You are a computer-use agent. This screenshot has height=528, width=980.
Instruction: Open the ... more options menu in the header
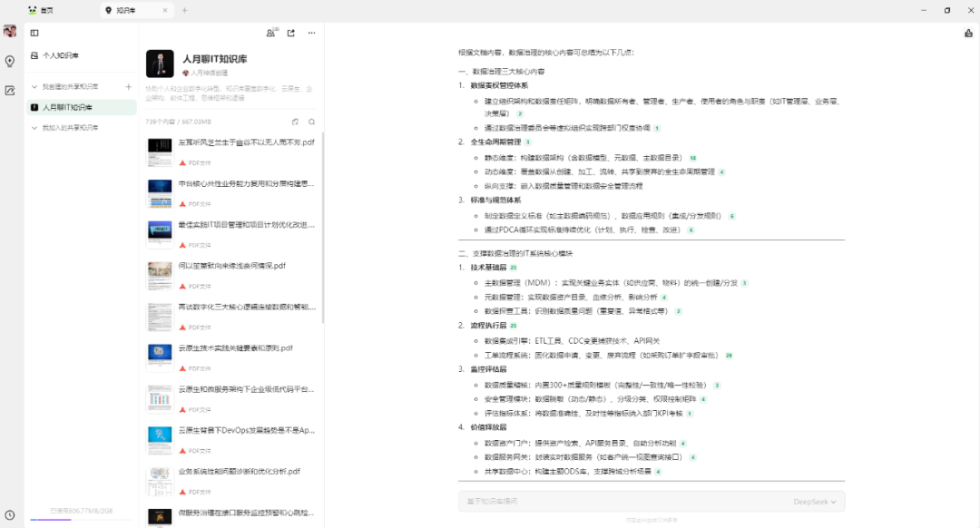pos(311,32)
